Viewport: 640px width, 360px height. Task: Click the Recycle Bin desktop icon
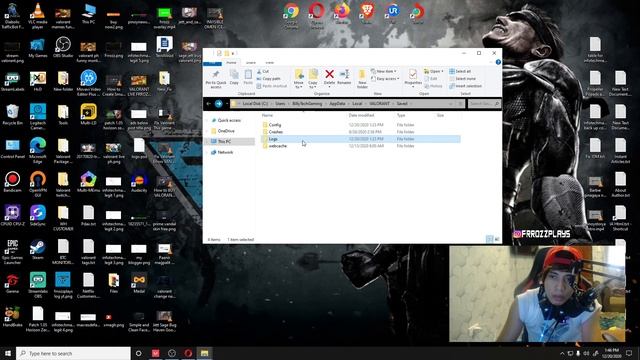12,115
